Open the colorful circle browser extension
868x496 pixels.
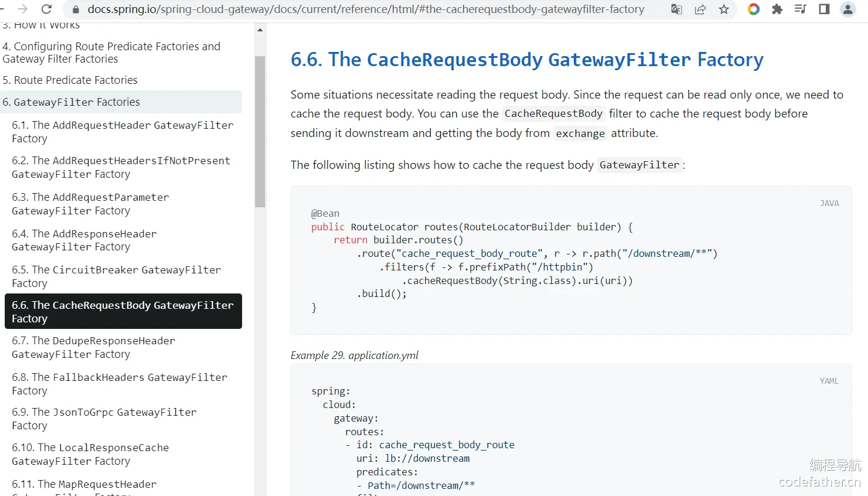753,9
